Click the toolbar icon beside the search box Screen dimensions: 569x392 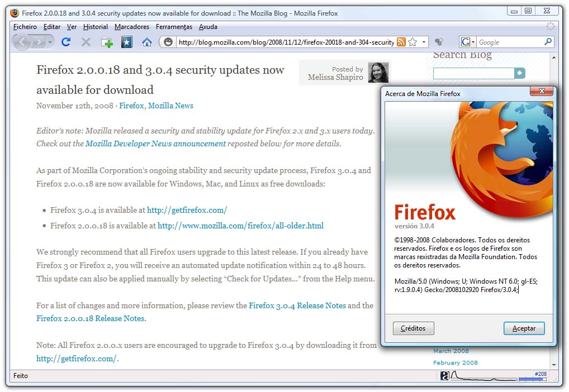[x=439, y=42]
